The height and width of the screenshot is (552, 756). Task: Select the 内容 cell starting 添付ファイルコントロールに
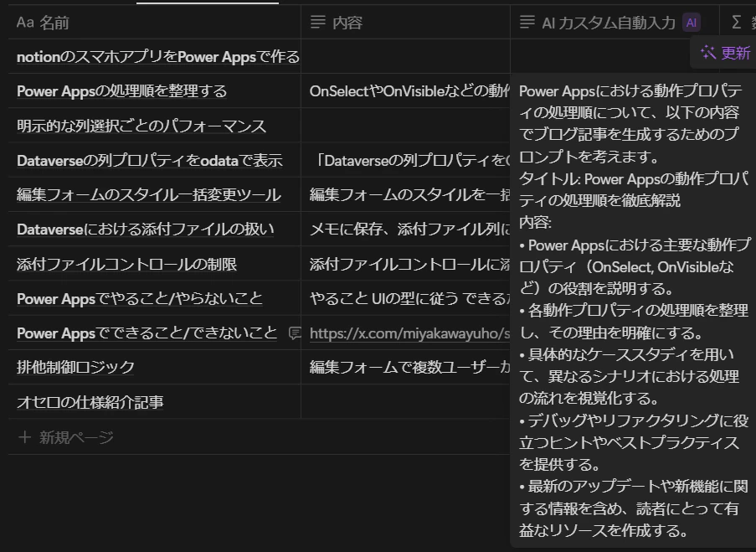click(x=405, y=264)
